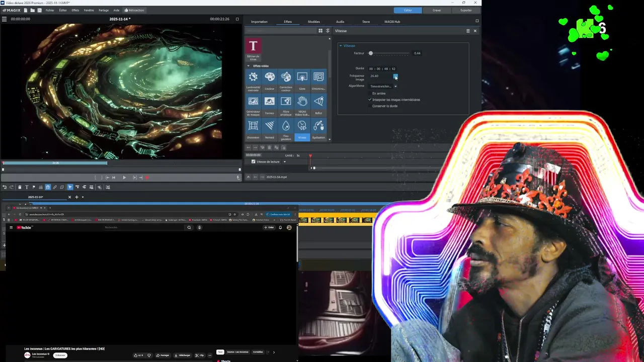Viewport: 644px width, 362px height.
Task: Open the Fenêtre menu
Action: (x=89, y=10)
